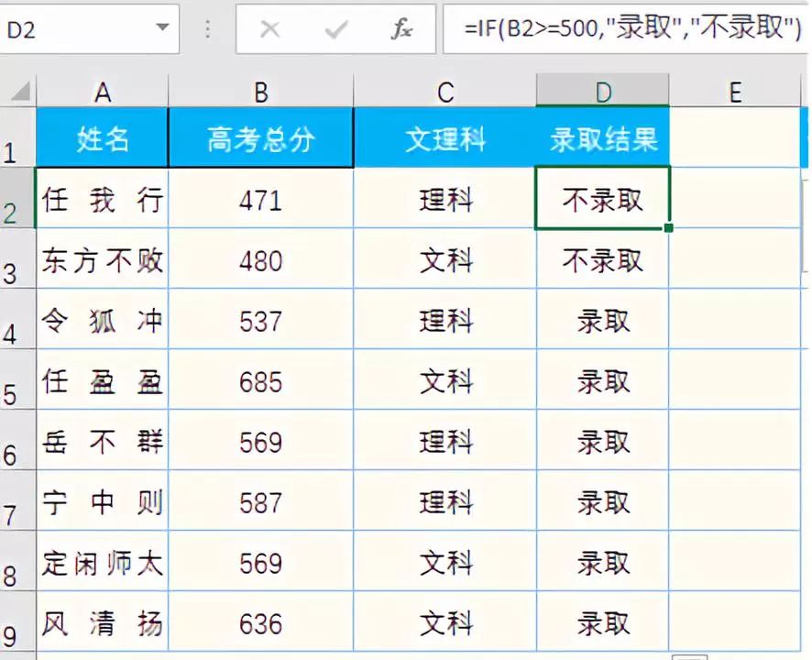This screenshot has height=660, width=812.
Task: Expand the Name Box dropdown arrow
Action: (163, 27)
